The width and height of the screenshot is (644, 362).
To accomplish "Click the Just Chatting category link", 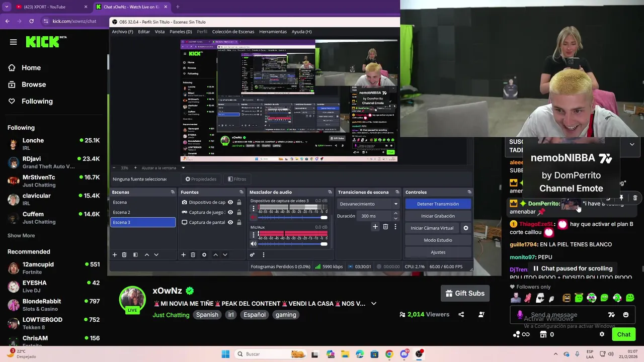I will [171, 315].
